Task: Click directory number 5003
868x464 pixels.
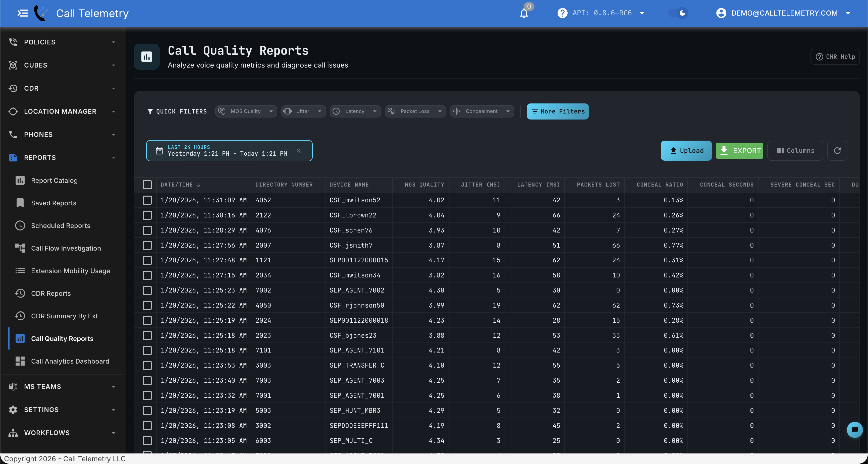Action: [x=263, y=411]
